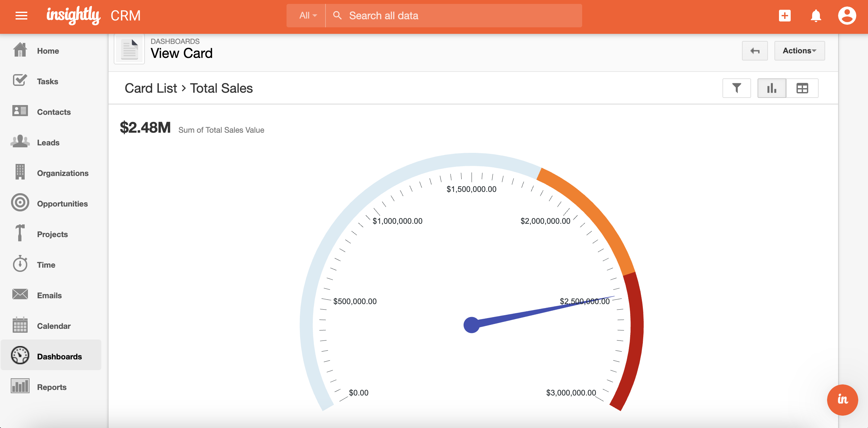Click the $2.48M total value

click(145, 127)
